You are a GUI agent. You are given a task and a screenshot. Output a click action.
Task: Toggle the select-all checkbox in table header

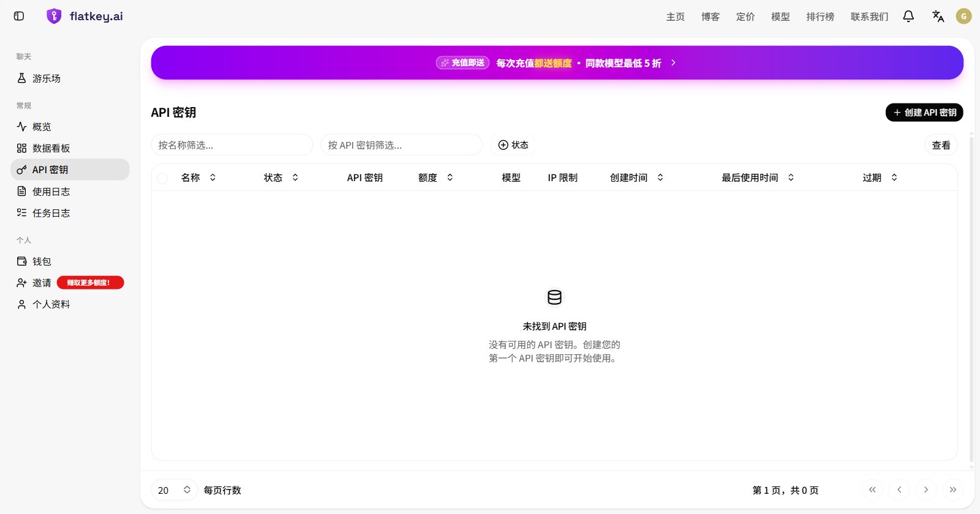[162, 178]
